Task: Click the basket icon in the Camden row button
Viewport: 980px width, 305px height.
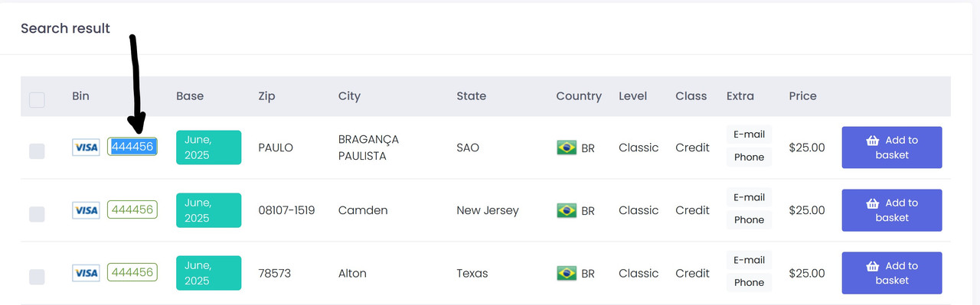Action: click(x=872, y=203)
